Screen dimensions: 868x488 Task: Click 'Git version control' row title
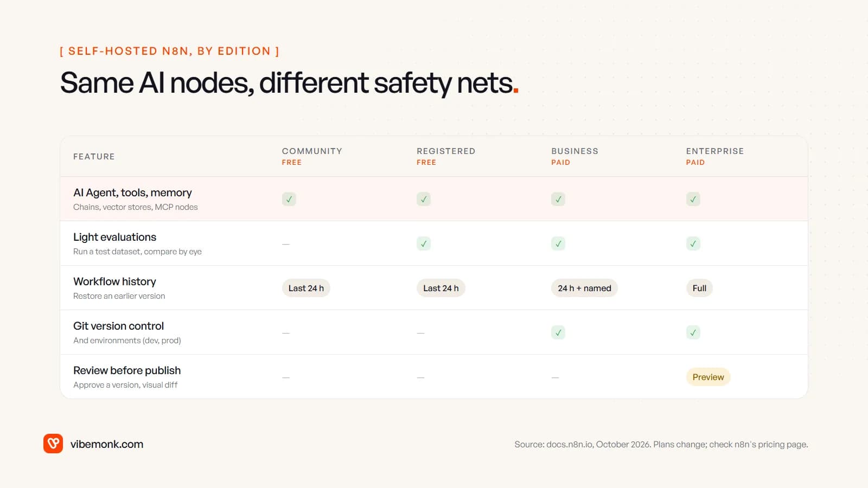(118, 326)
